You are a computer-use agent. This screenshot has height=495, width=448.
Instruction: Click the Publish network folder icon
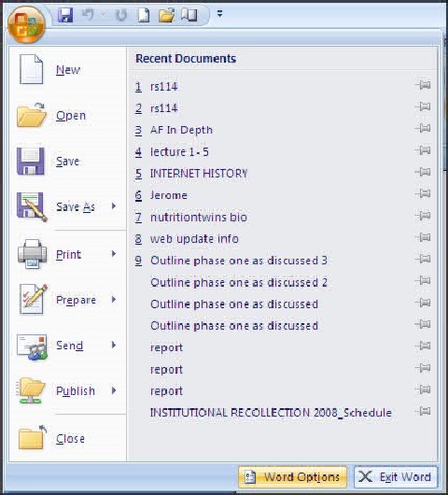pos(30,390)
